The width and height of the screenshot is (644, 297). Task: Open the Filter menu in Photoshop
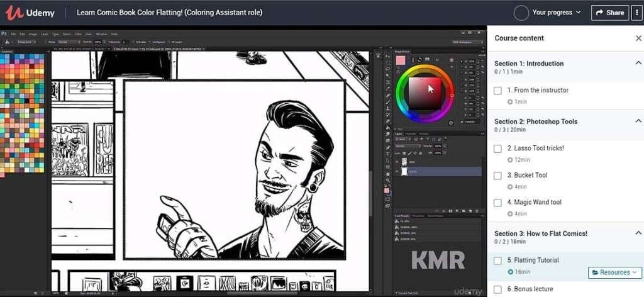pos(78,34)
